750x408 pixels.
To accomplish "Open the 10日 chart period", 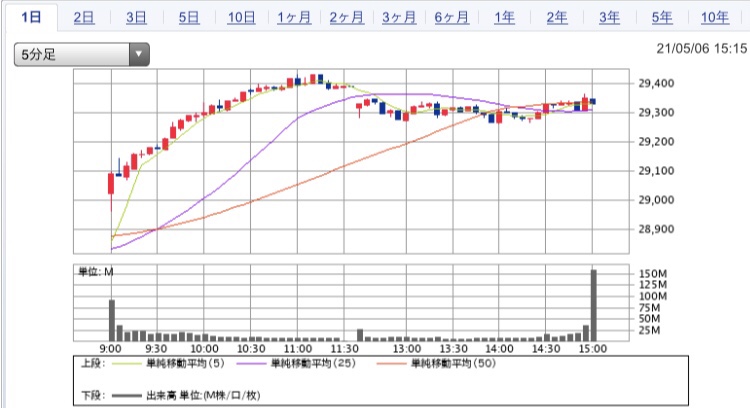I will coord(241,18).
